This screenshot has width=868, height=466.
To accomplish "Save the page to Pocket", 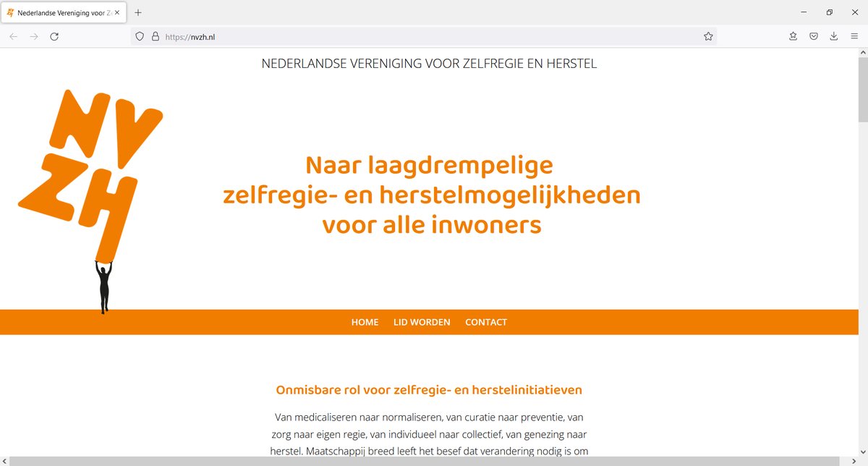I will tap(813, 35).
